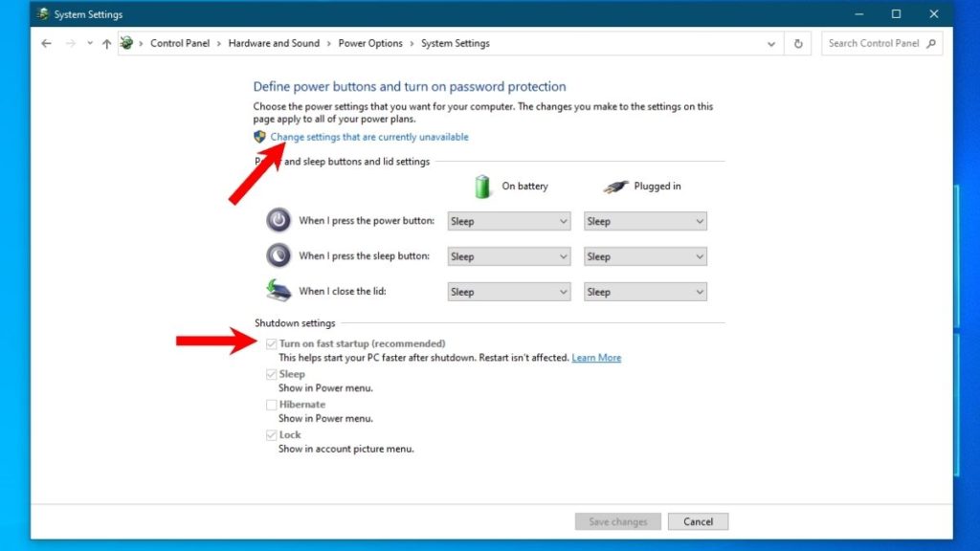Enable the Hibernate power menu option
The image size is (980, 551).
(271, 405)
